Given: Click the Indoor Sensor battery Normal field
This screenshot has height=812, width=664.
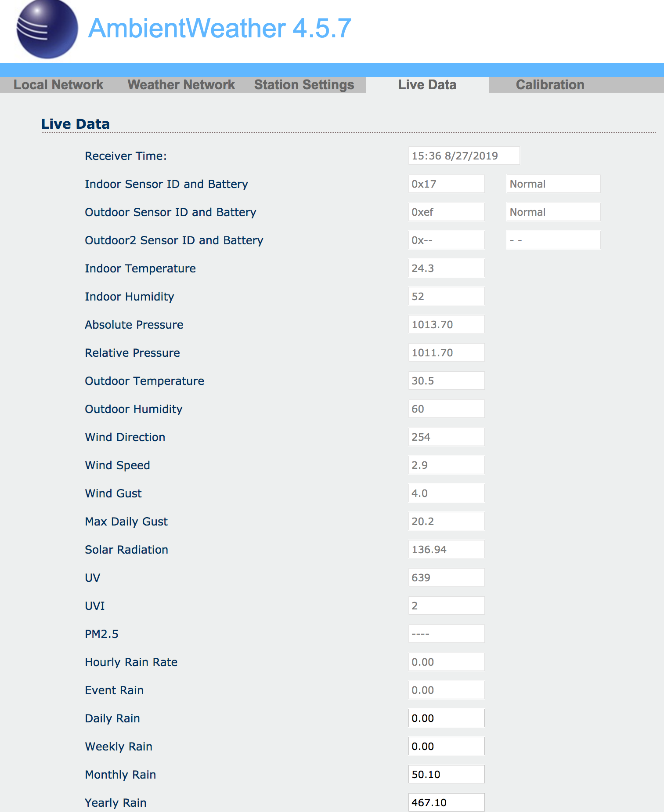Looking at the screenshot, I should pyautogui.click(x=553, y=184).
